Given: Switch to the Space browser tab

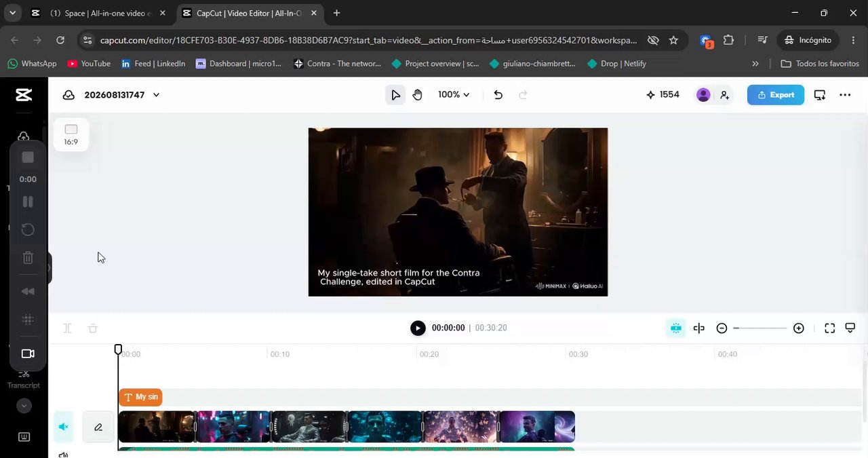Looking at the screenshot, I should pyautogui.click(x=99, y=13).
